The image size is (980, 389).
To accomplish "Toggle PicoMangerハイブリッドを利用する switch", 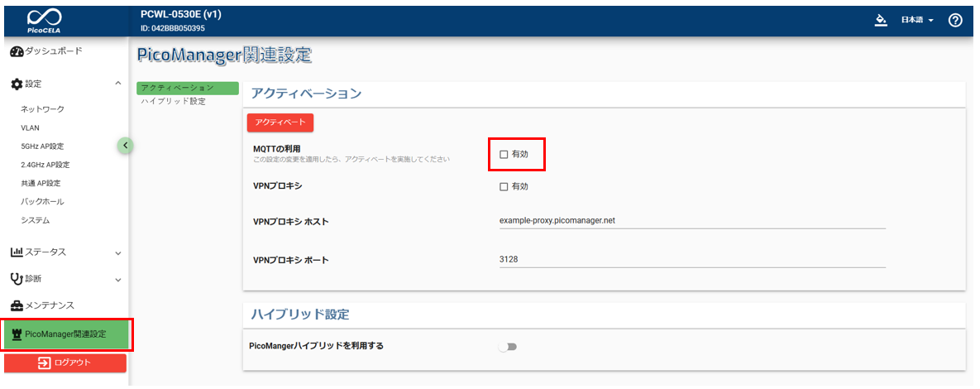I will point(508,347).
